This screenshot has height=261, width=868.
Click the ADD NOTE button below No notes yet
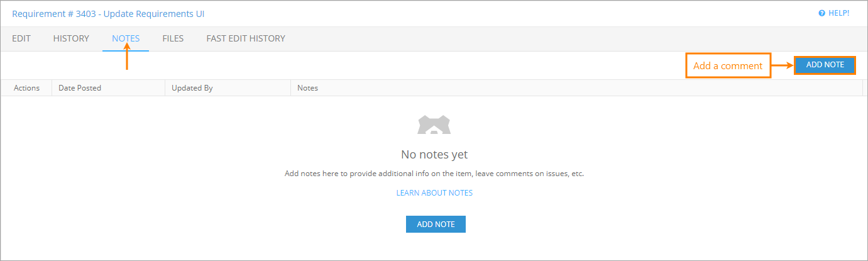coord(436,225)
